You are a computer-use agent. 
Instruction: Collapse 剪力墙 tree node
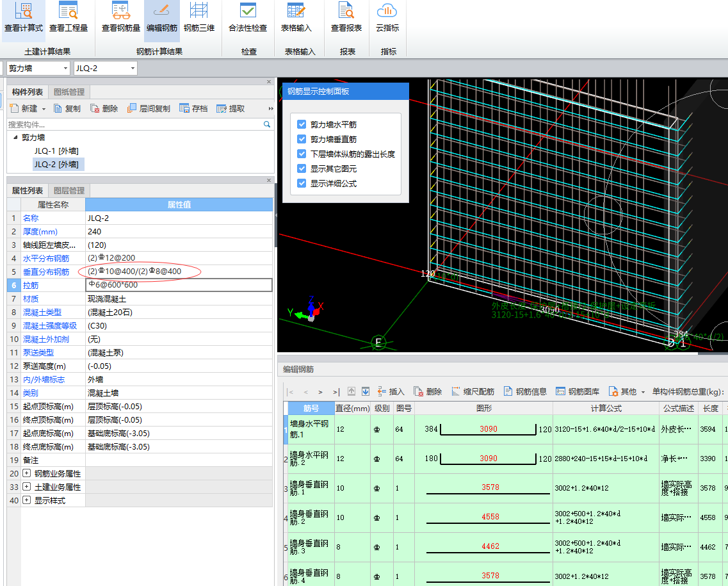(x=15, y=138)
